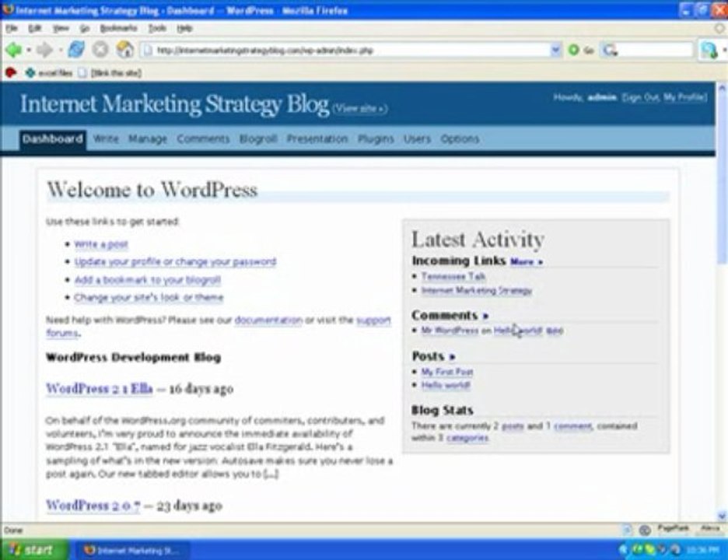Open 'WordPress 2.0.7' blog post link
728x560 pixels.
[x=93, y=506]
